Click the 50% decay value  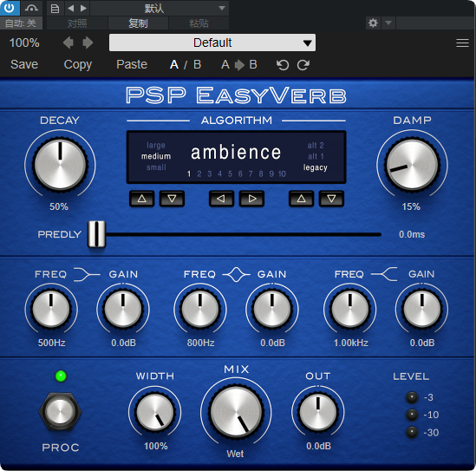click(x=59, y=206)
